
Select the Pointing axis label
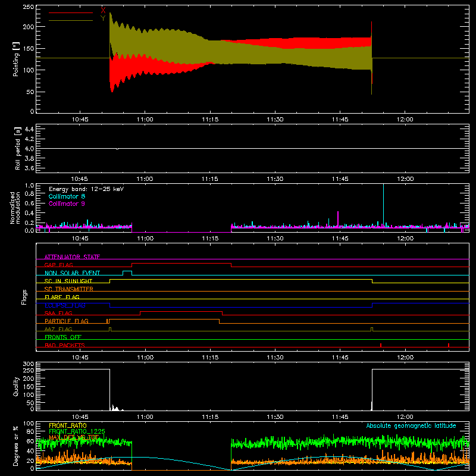point(16,59)
